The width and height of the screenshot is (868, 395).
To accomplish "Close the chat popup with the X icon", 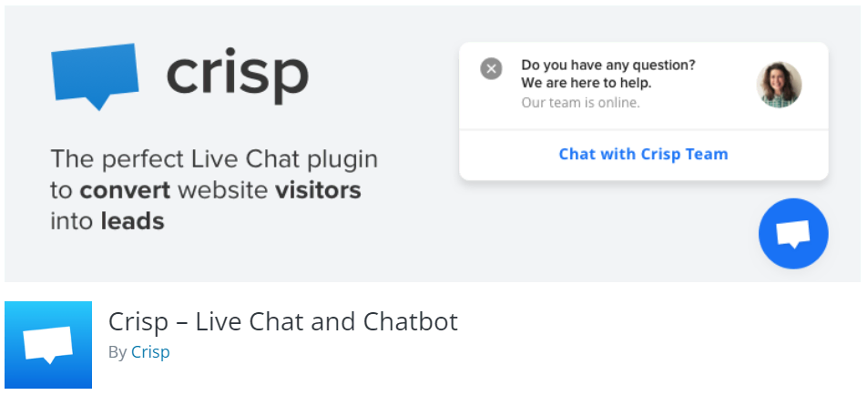I will coord(491,68).
